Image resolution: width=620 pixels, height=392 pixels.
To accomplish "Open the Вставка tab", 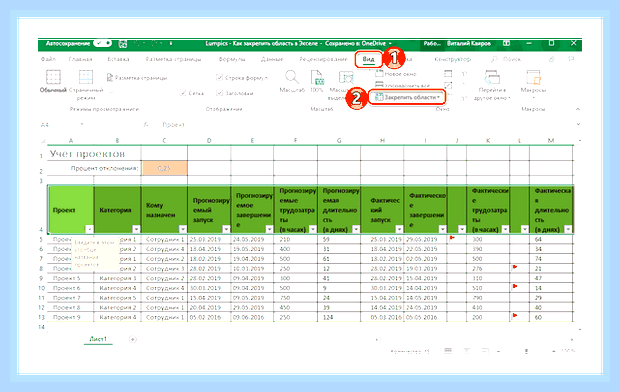I will click(x=118, y=59).
